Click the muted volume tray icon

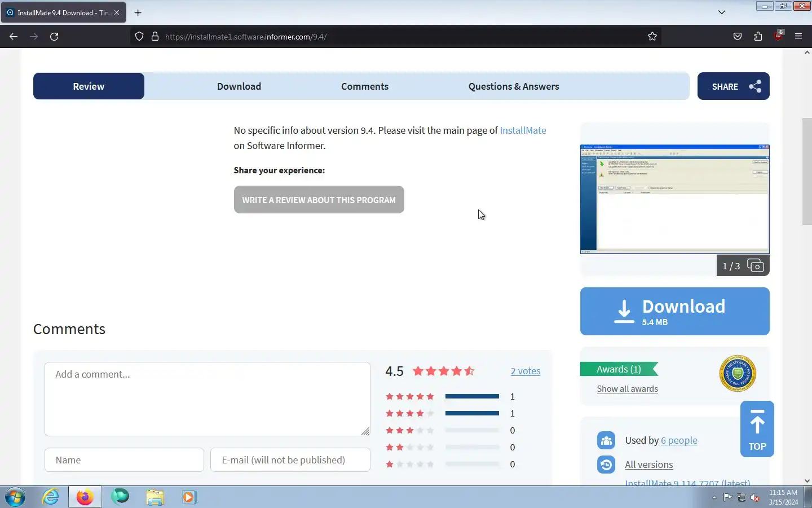pos(756,497)
